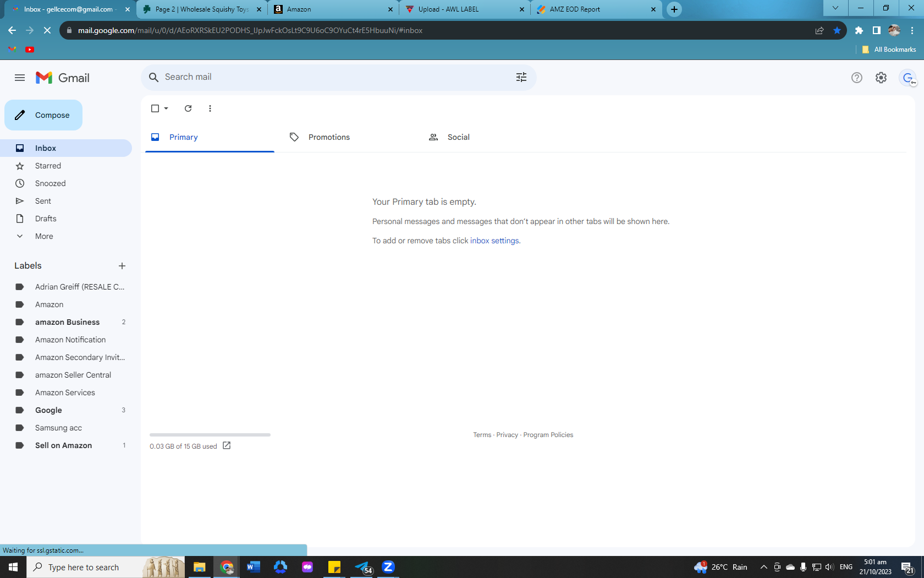The width and height of the screenshot is (924, 578).
Task: Open the More options three-dot menu
Action: 210,108
